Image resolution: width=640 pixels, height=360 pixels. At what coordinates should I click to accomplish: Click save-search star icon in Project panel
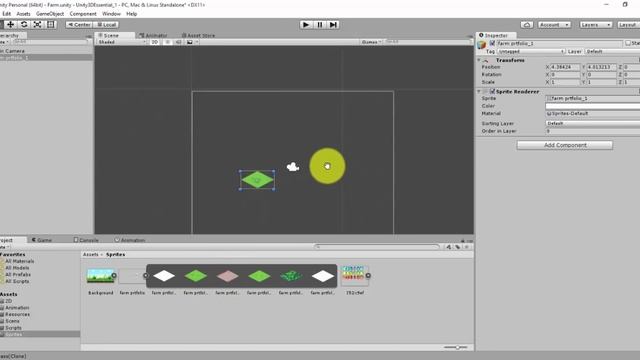[x=467, y=247]
